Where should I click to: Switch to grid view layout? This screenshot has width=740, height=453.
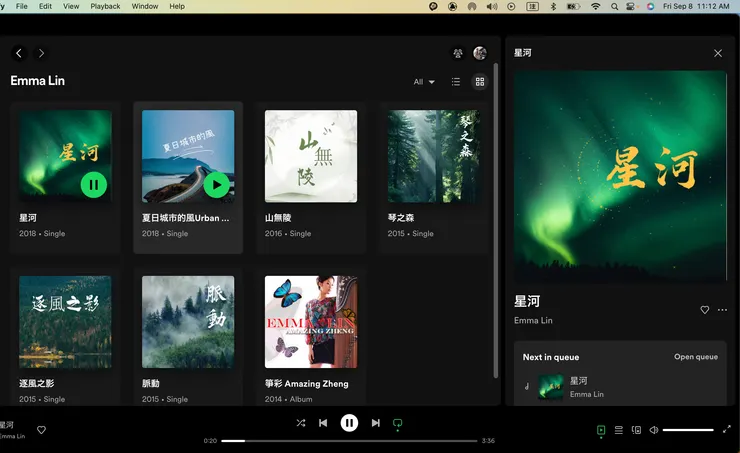pos(480,82)
